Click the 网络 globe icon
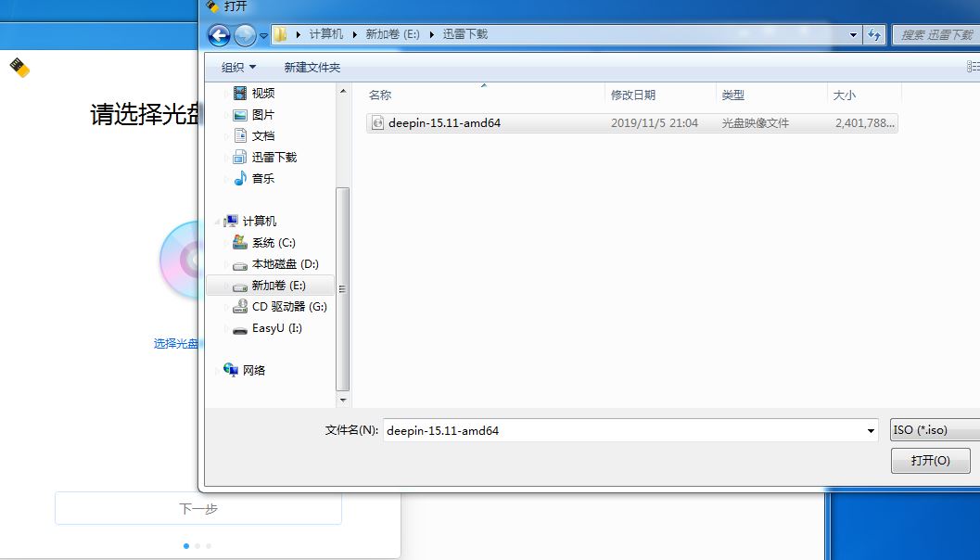Viewport: 980px width, 560px height. tap(231, 370)
